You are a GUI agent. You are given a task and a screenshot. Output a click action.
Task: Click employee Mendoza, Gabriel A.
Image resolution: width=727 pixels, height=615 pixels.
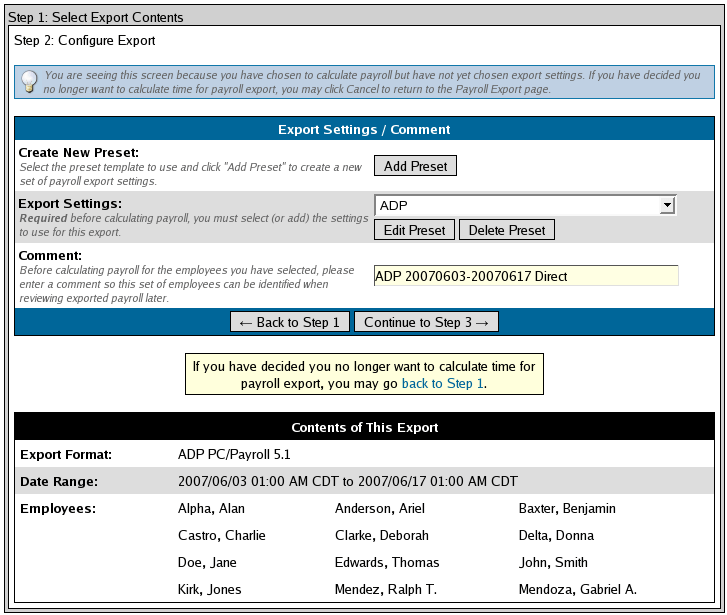click(578, 589)
